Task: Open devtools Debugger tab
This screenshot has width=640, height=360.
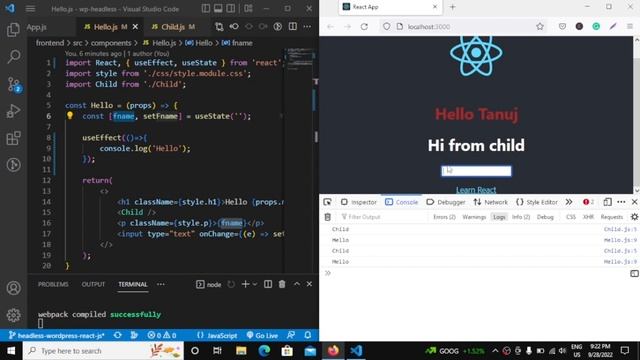Action: pos(446,202)
